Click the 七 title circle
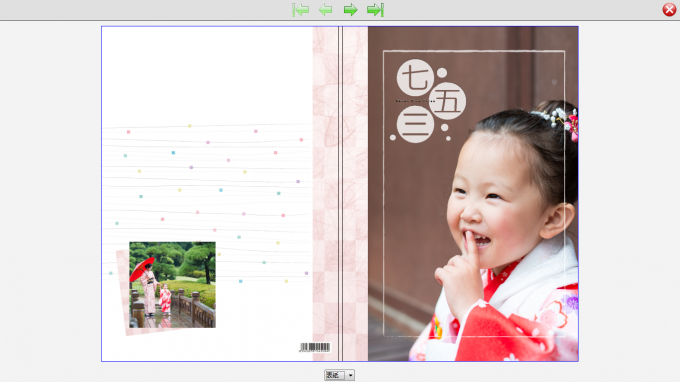 (415, 78)
